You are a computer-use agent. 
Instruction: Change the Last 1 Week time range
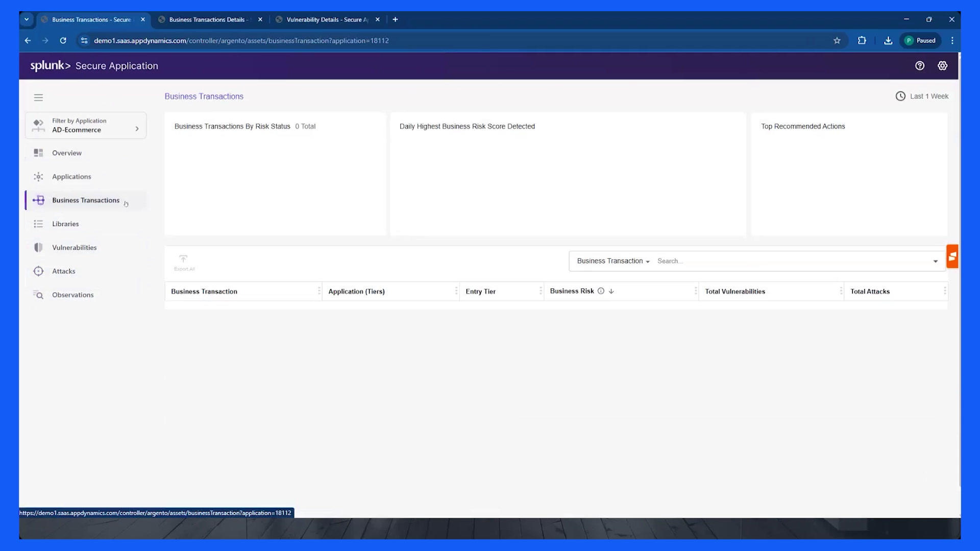click(922, 96)
